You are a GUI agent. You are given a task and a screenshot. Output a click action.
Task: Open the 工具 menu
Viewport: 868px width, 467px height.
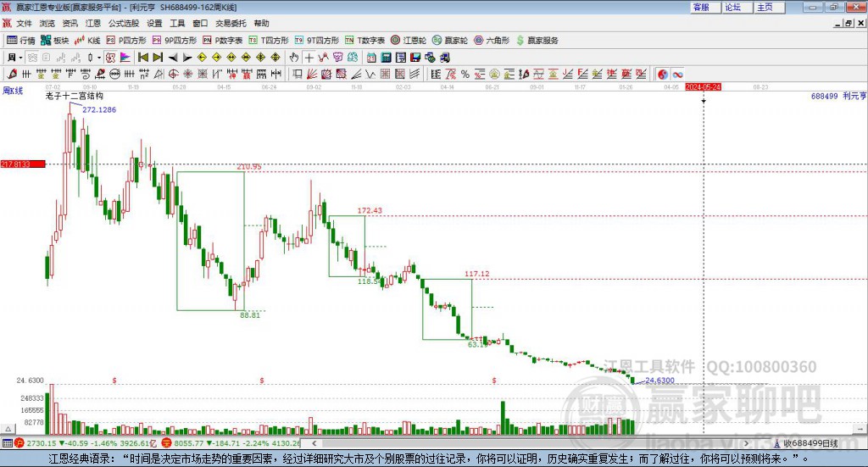(177, 23)
